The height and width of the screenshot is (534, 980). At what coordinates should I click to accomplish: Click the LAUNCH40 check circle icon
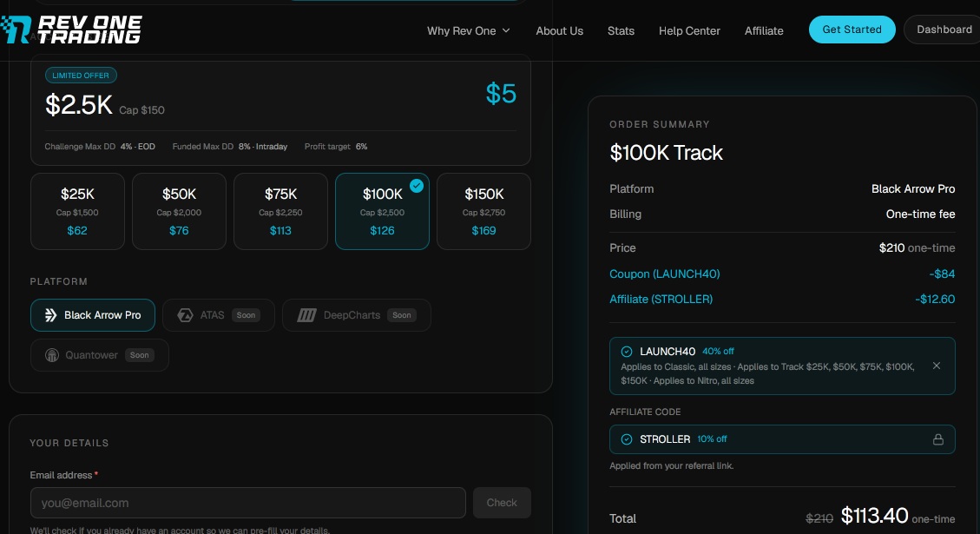(x=626, y=352)
